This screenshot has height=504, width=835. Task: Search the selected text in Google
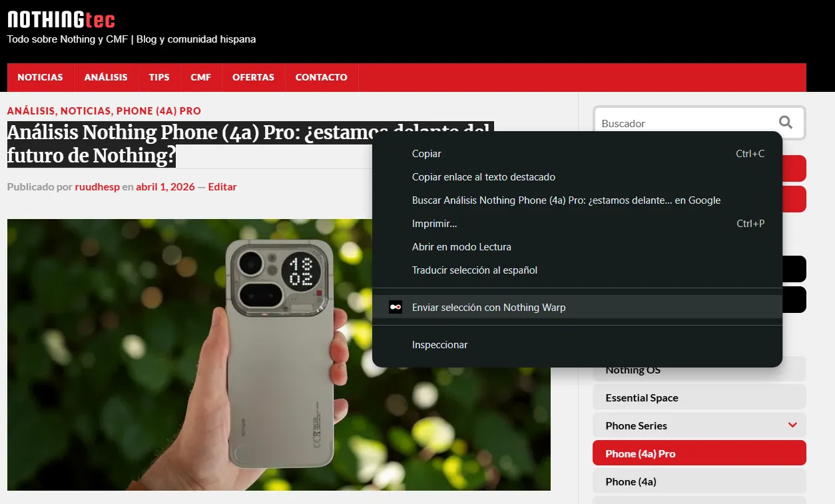coord(566,200)
